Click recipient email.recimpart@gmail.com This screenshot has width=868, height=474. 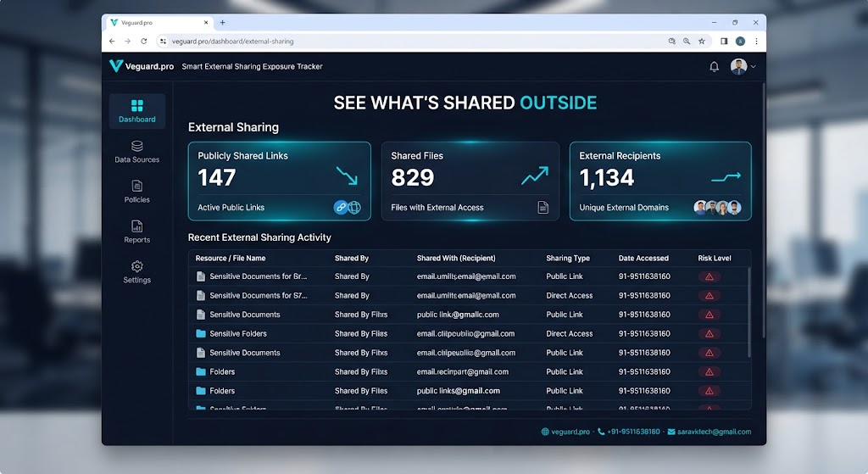point(462,371)
